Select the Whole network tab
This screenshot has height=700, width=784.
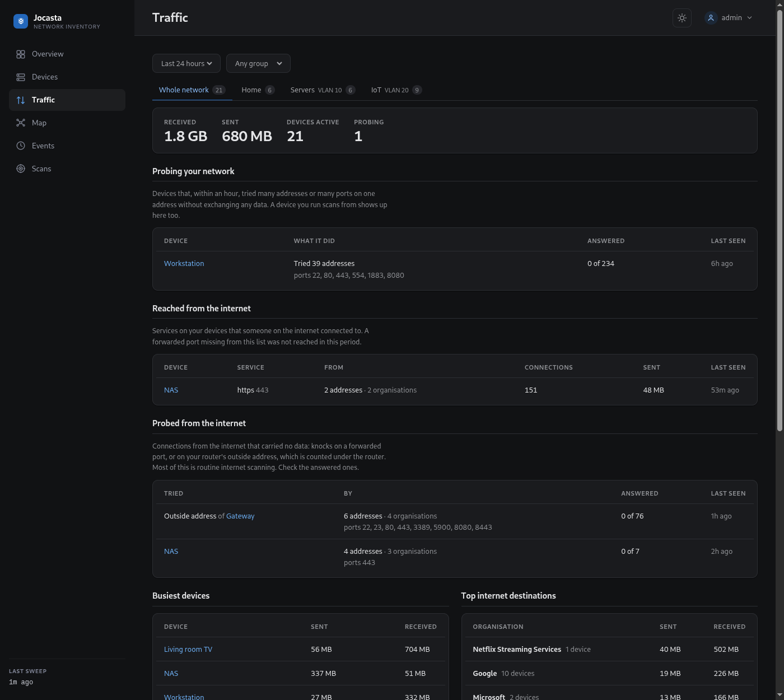[x=192, y=90]
